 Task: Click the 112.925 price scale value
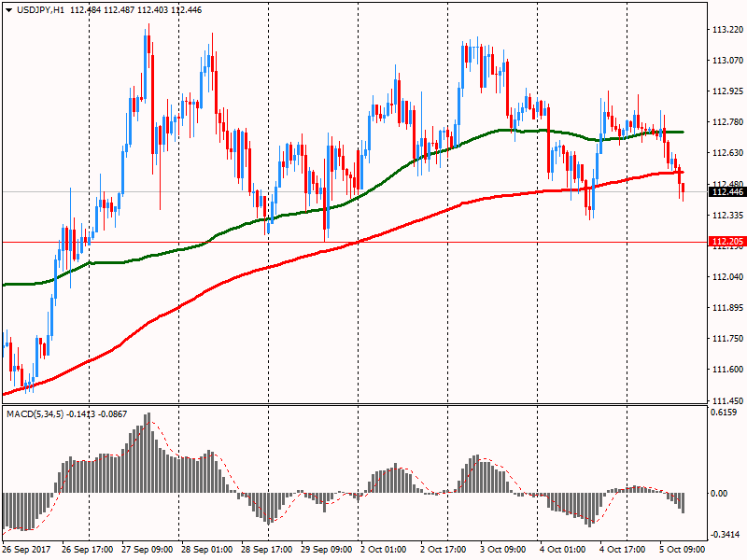point(727,91)
